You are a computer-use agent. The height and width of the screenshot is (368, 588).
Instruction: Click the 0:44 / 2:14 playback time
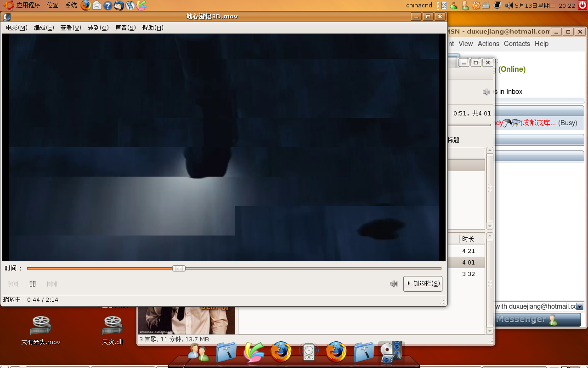(x=43, y=299)
